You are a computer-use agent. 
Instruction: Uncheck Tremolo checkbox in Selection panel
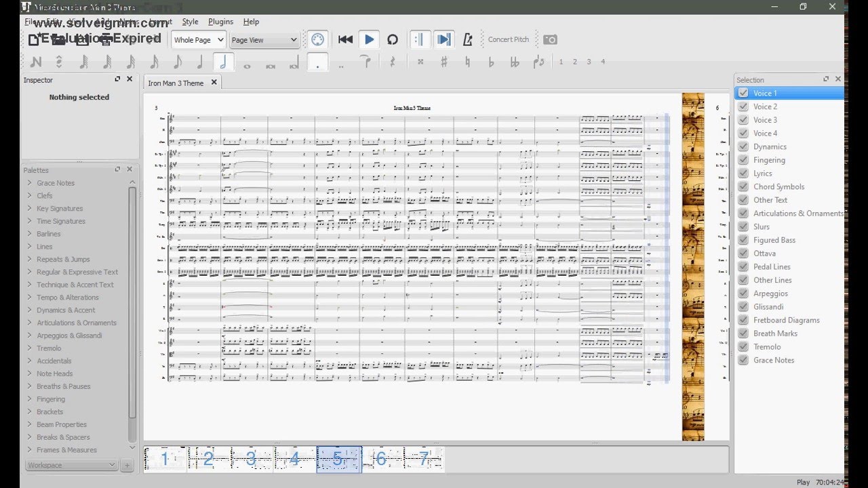tap(743, 346)
